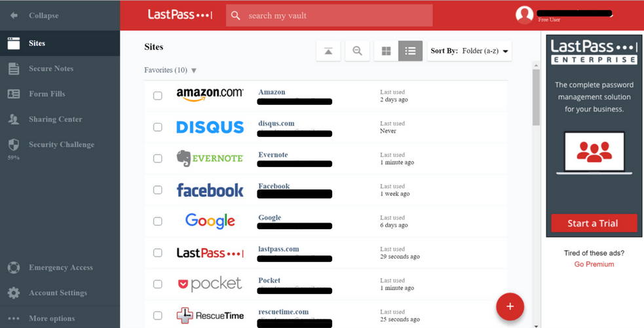The width and height of the screenshot is (644, 328).
Task: Open the Pocket site entry name
Action: coord(269,280)
